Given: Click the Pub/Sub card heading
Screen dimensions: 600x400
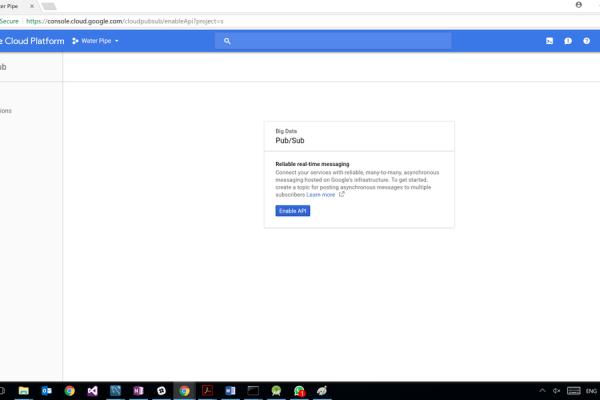Looking at the screenshot, I should pyautogui.click(x=290, y=140).
